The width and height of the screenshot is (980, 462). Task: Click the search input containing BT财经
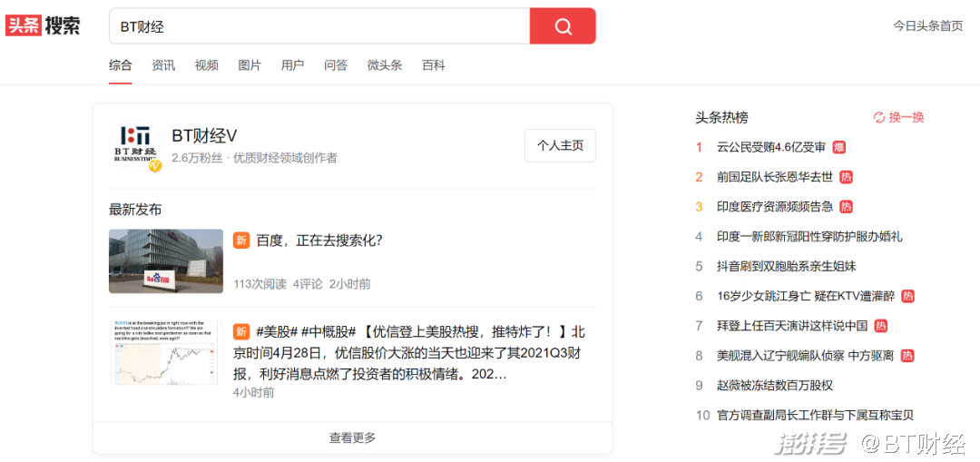(x=318, y=26)
